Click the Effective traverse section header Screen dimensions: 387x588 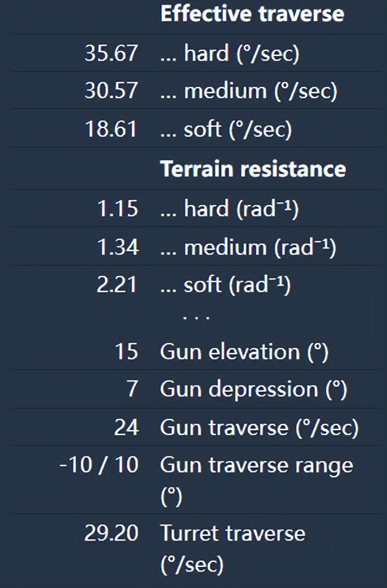click(252, 14)
